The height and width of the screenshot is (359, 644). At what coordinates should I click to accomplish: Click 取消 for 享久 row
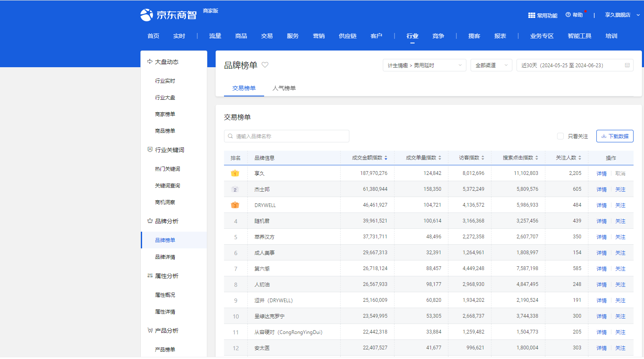620,174
